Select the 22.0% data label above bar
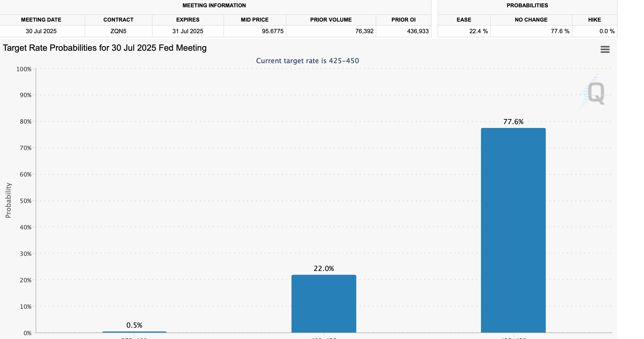The width and height of the screenshot is (644, 339). point(324,269)
